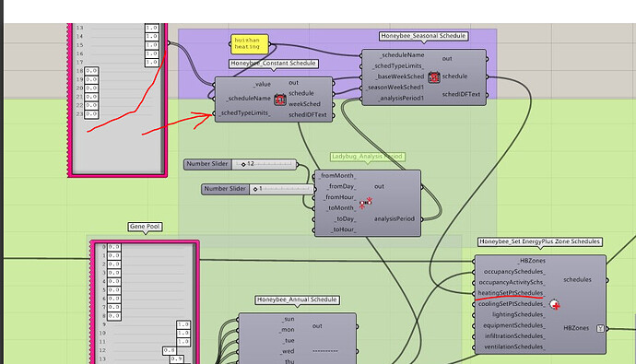Click gene 18 value box in upper Gene Pool
The image size is (636, 364).
91,71
